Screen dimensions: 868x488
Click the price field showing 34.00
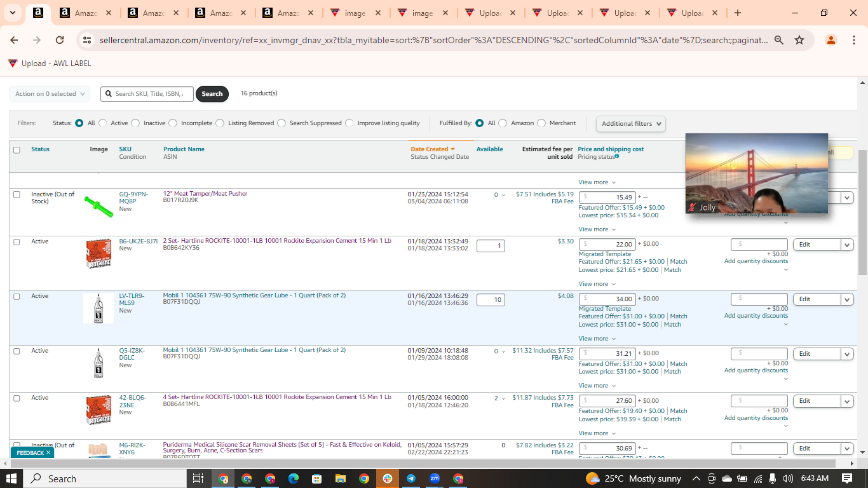(607, 299)
